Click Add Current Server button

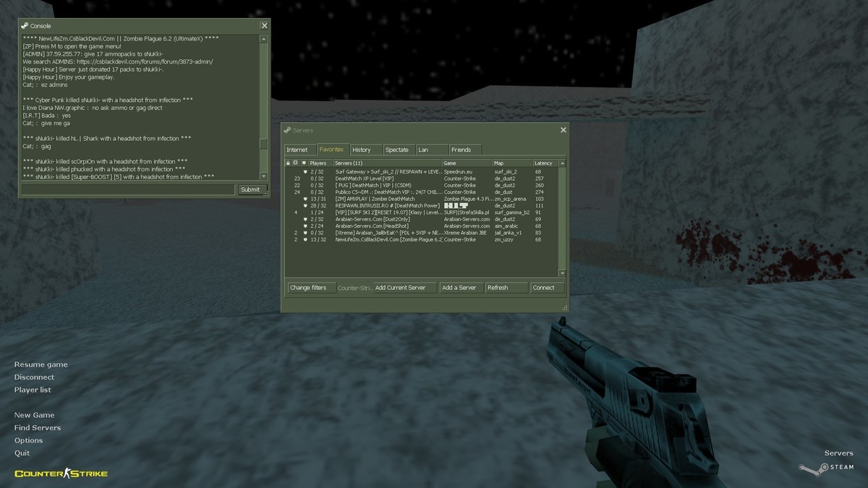(x=405, y=288)
